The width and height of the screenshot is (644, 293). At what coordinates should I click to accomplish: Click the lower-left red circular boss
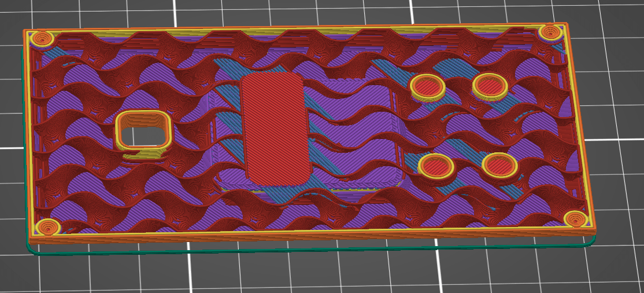click(435, 167)
